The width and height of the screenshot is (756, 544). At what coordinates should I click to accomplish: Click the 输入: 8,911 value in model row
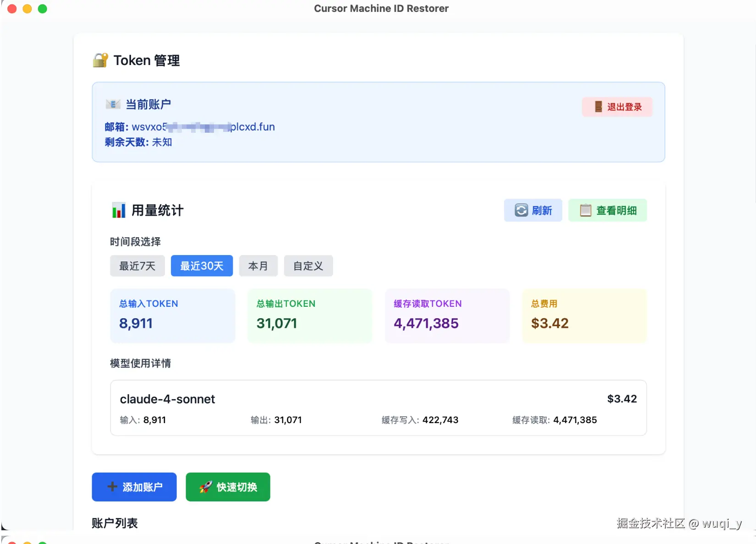click(x=143, y=420)
